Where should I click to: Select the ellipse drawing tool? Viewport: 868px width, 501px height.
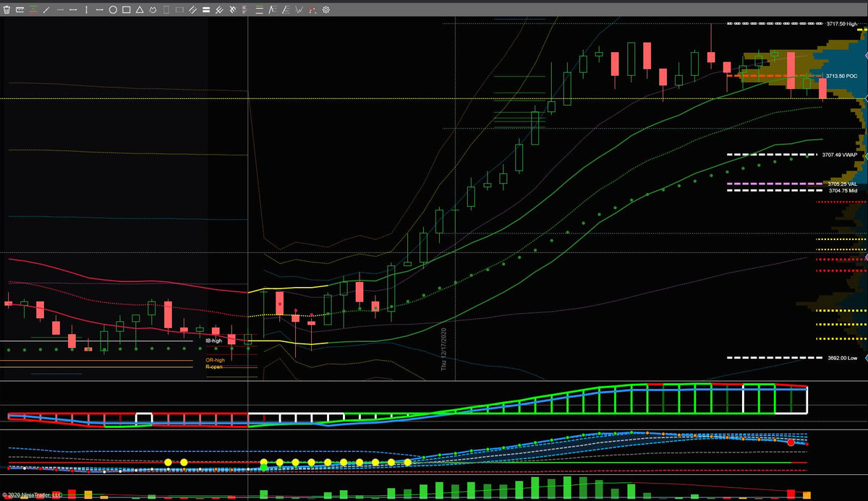click(x=113, y=10)
